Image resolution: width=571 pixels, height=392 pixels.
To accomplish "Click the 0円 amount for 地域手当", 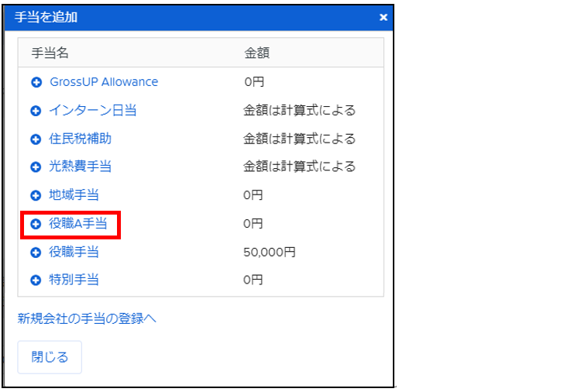I will click(253, 195).
